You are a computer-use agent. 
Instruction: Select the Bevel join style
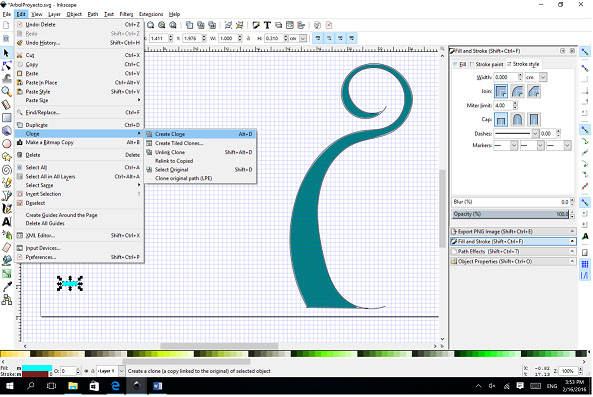click(x=534, y=91)
